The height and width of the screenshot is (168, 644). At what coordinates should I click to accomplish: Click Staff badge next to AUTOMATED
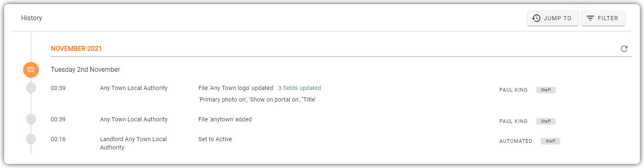click(x=550, y=141)
